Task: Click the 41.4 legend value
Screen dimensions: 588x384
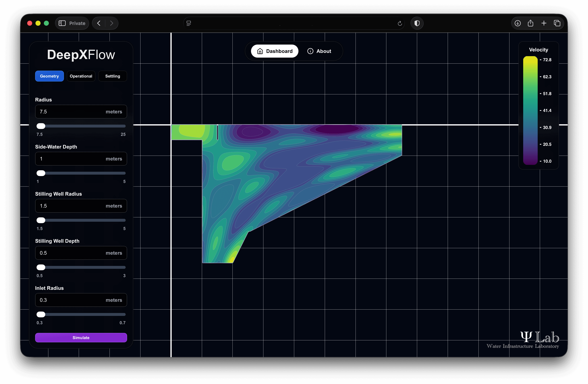Action: tap(547, 110)
